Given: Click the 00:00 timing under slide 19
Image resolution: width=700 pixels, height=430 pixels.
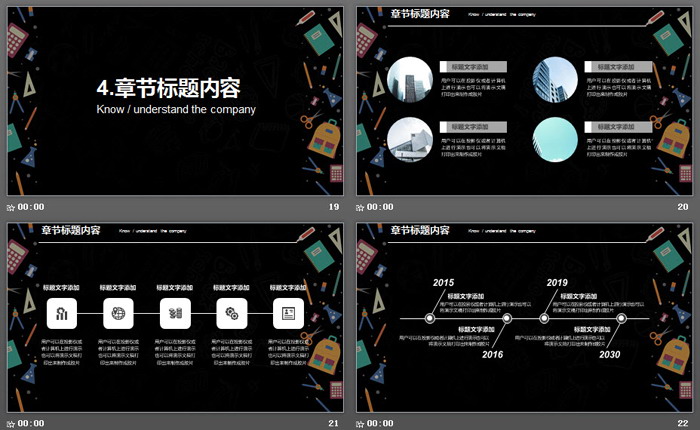Looking at the screenshot, I should point(31,207).
